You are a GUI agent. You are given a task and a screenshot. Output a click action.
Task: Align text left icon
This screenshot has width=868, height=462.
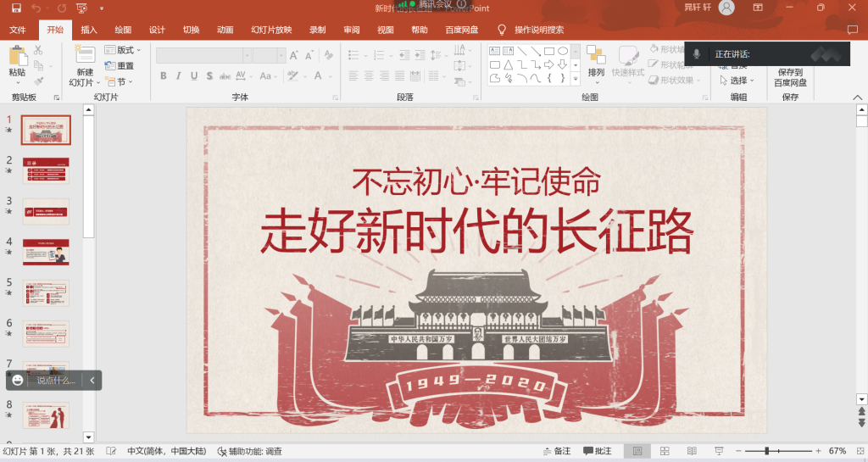coord(353,75)
